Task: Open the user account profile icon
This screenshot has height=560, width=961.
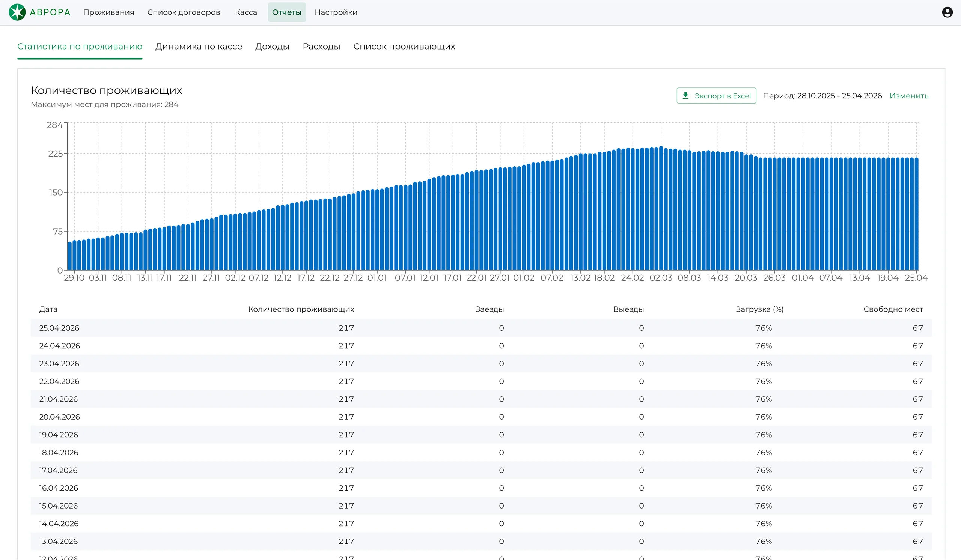Action: 947,12
